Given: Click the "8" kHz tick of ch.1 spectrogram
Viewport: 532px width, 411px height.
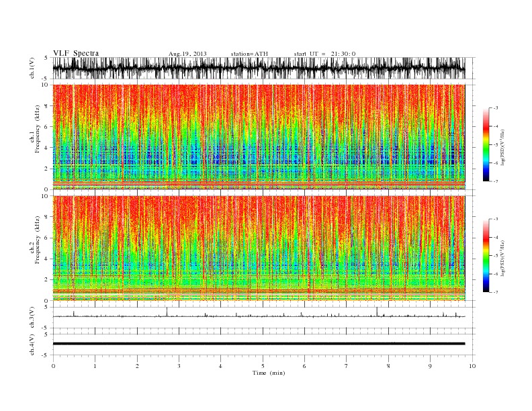Looking at the screenshot, I should (x=47, y=106).
